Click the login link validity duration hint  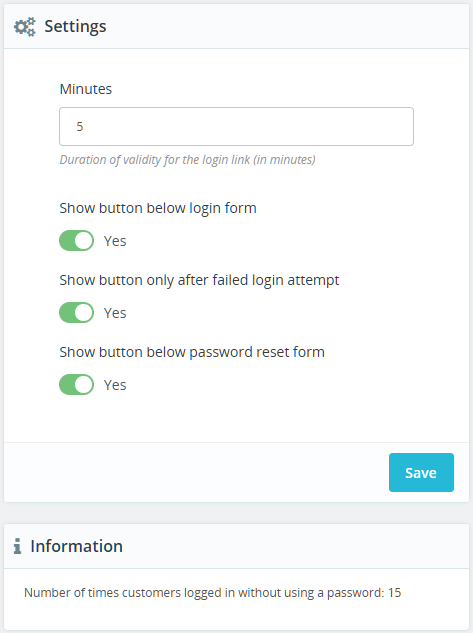point(187,160)
